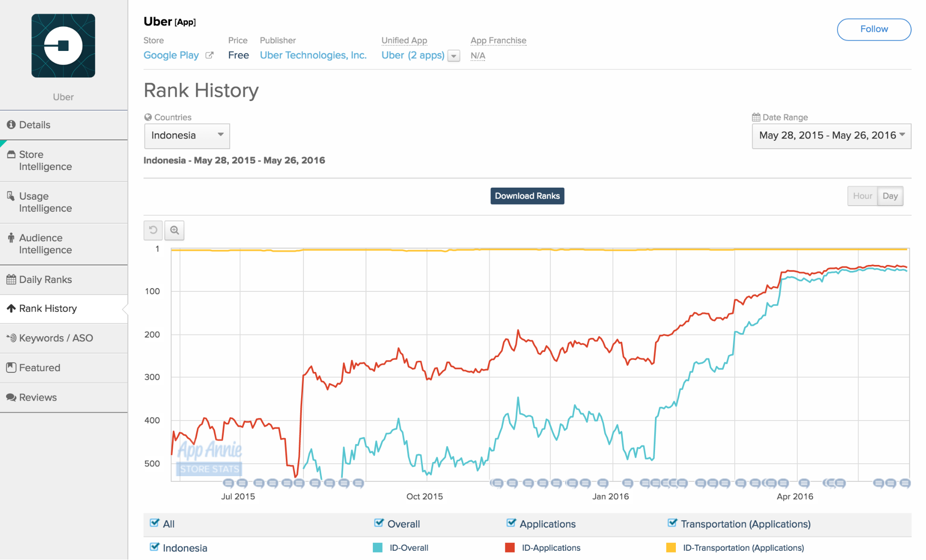Click the Daily Ranks calendar icon

pyautogui.click(x=11, y=280)
